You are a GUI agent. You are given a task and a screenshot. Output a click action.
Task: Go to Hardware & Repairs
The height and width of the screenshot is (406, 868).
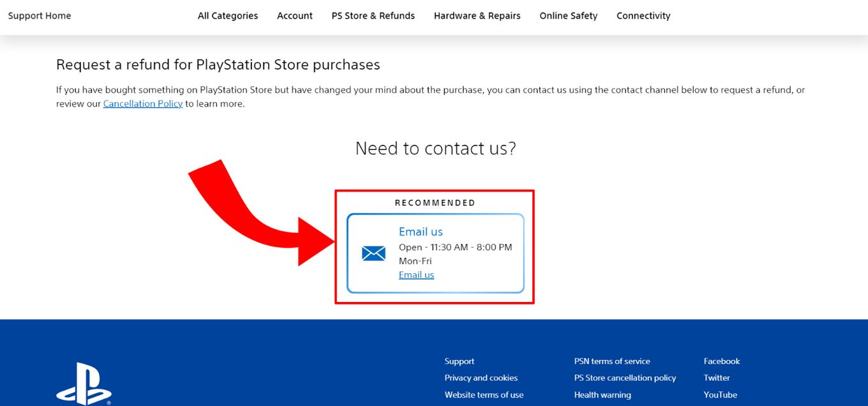(x=477, y=15)
